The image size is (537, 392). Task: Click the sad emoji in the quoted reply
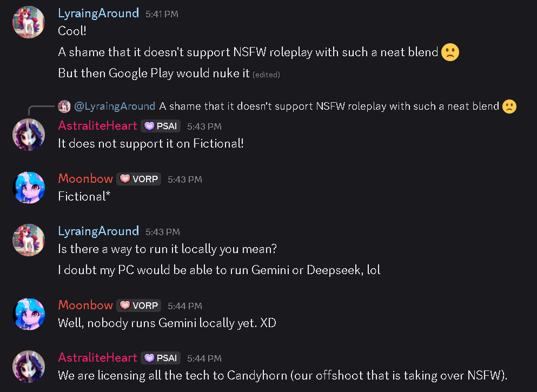(509, 107)
